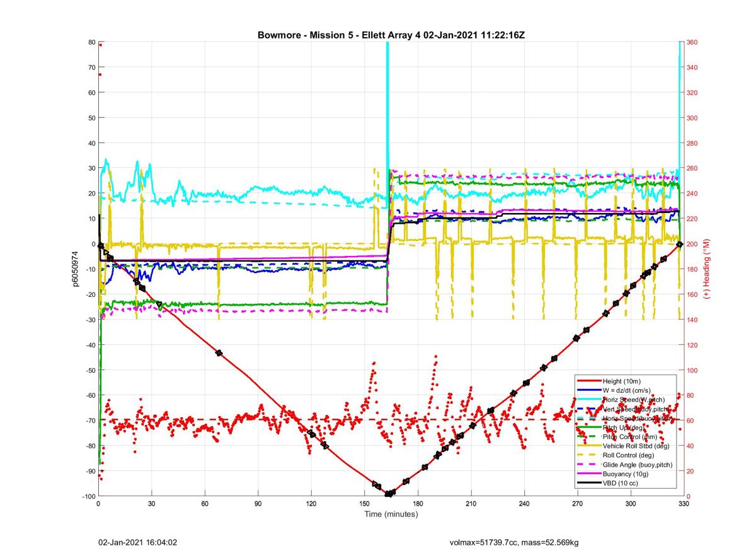Image resolution: width=756 pixels, height=558 pixels.
Task: Click the x-axis tick label '90'
Action: point(258,504)
